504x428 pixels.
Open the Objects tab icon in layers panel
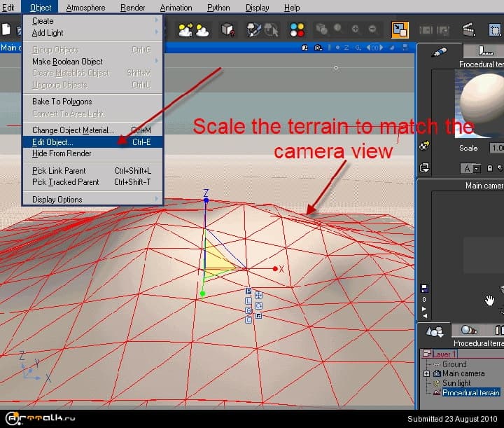pos(434,330)
